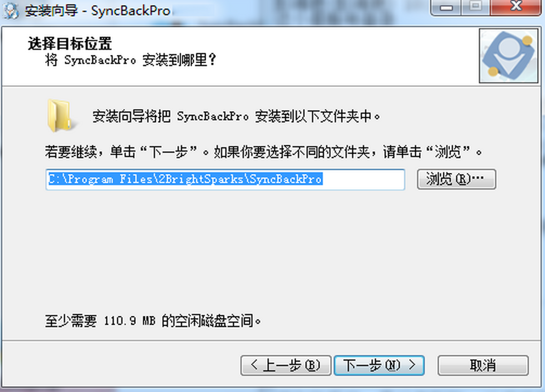The height and width of the screenshot is (392, 545).
Task: Open the folder browser with 浏览(R) button
Action: [x=456, y=179]
